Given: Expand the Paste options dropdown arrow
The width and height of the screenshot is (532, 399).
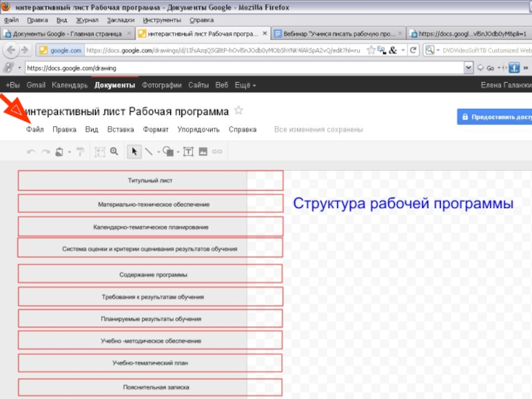Looking at the screenshot, I should 69,152.
